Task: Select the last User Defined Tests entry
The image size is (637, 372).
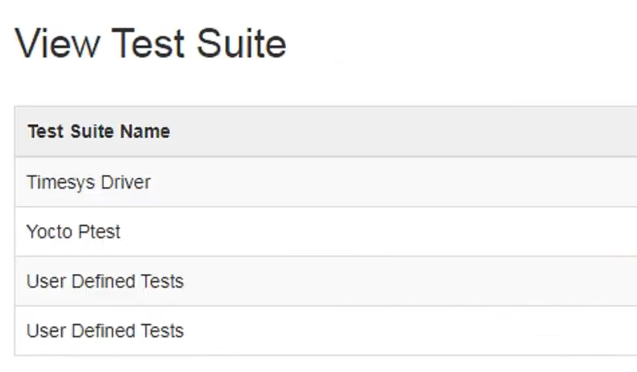Action: [x=105, y=331]
